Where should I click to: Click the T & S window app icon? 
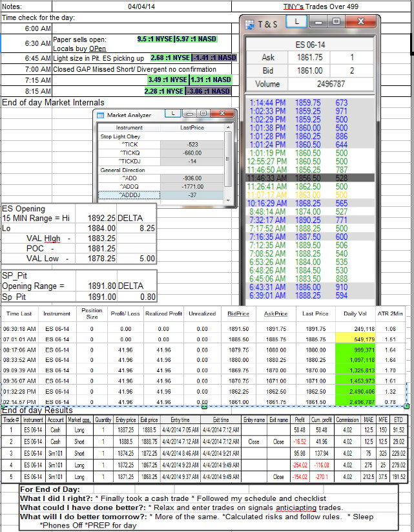(x=250, y=25)
